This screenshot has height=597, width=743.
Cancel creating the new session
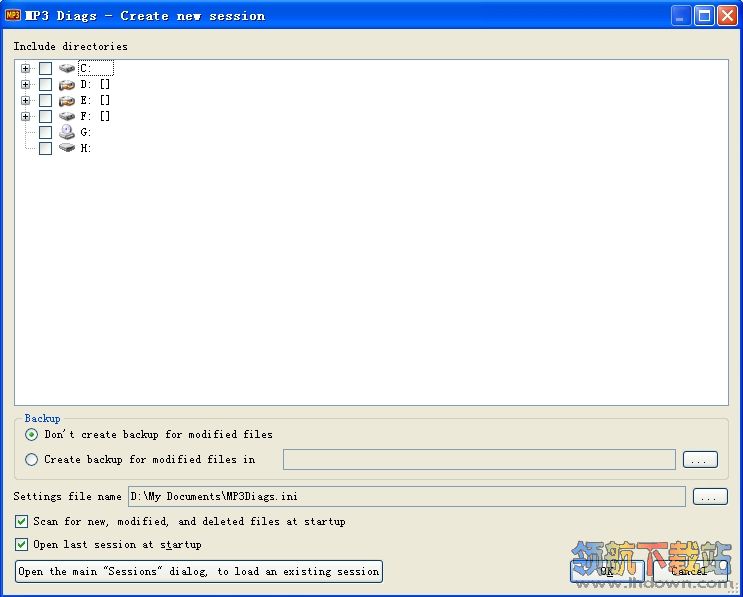point(690,571)
